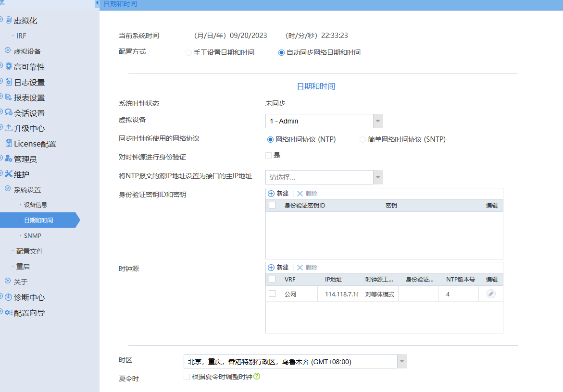Click the 会话设置 chat icon
The width and height of the screenshot is (563, 392).
[x=9, y=112]
